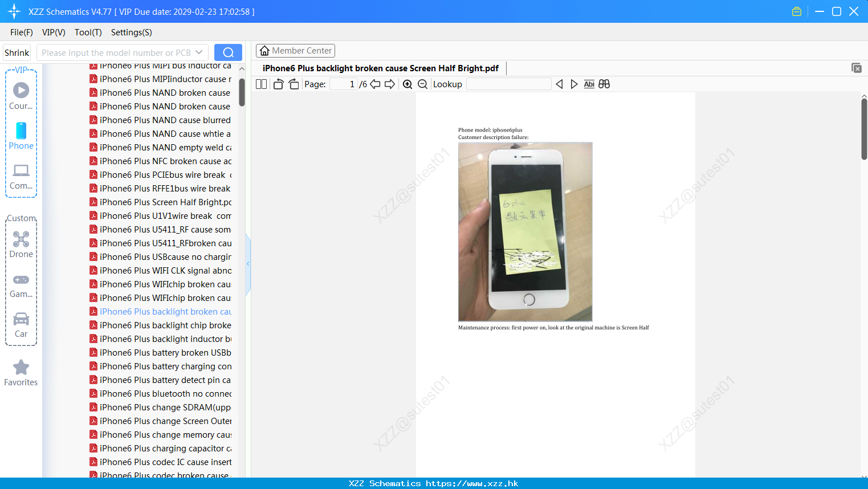Image resolution: width=868 pixels, height=489 pixels.
Task: Open the Car category
Action: coord(21,325)
